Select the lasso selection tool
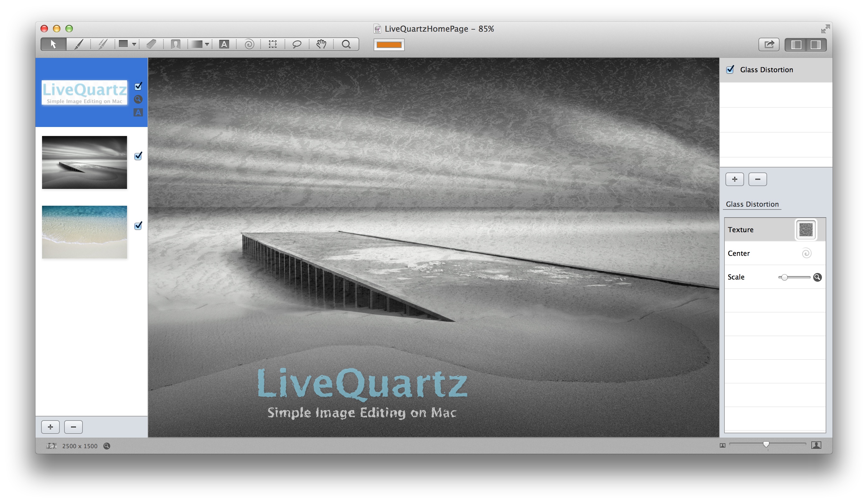The image size is (868, 503). (297, 45)
